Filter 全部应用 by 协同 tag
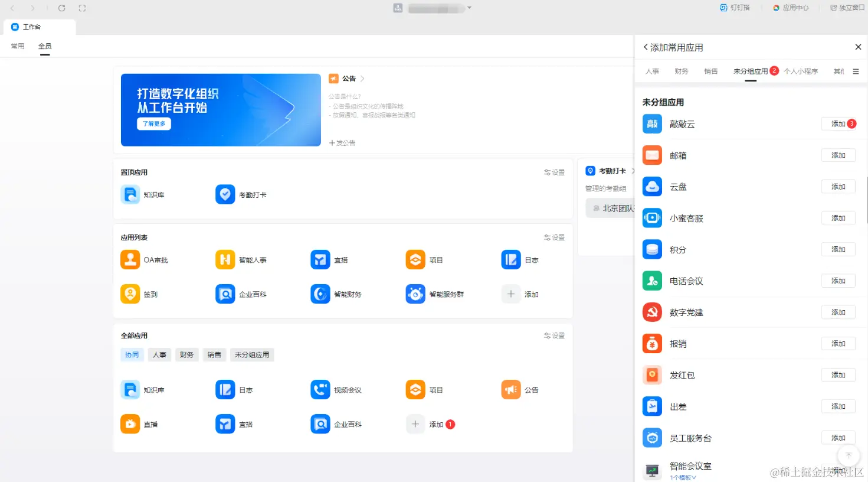 click(132, 355)
